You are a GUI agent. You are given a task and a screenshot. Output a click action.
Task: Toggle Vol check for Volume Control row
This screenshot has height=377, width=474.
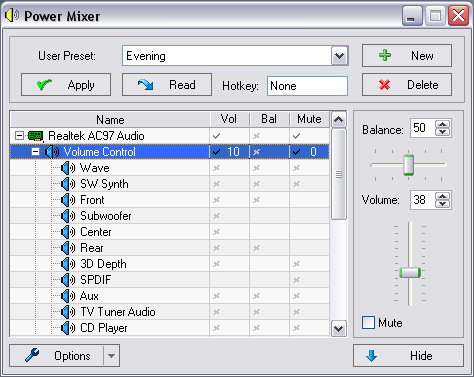(x=216, y=152)
